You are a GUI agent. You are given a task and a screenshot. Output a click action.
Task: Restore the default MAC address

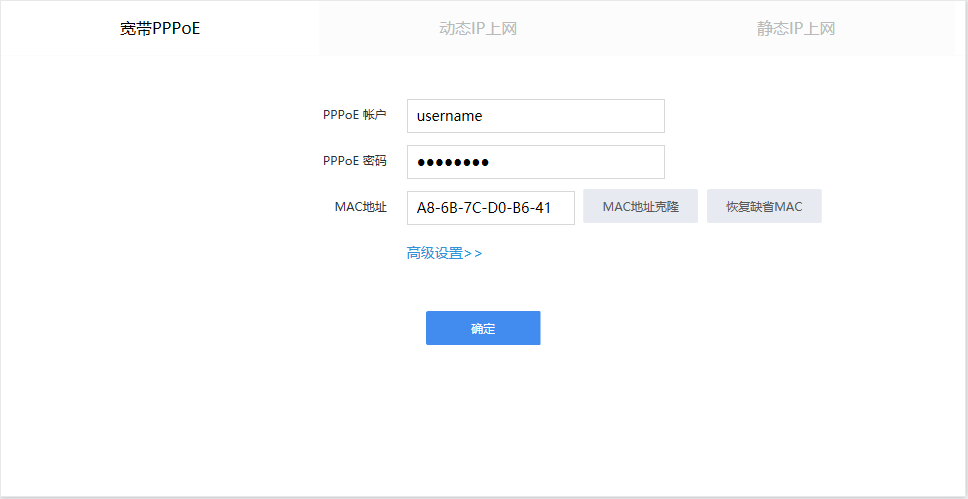click(764, 207)
